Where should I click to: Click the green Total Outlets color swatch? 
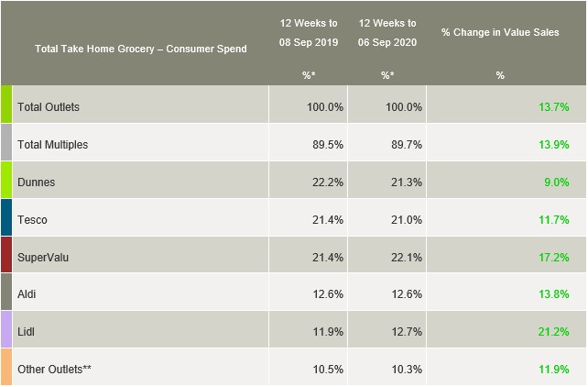click(5, 105)
